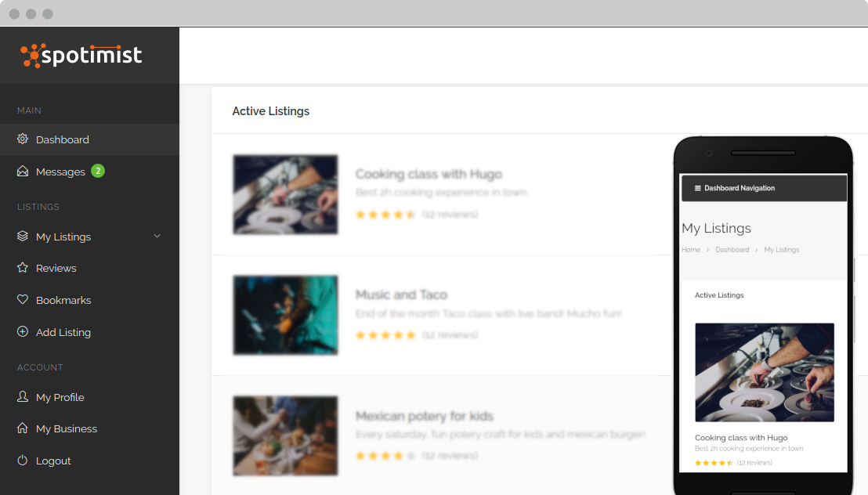The width and height of the screenshot is (868, 495).
Task: Click the Spotimist logo
Action: coord(81,56)
